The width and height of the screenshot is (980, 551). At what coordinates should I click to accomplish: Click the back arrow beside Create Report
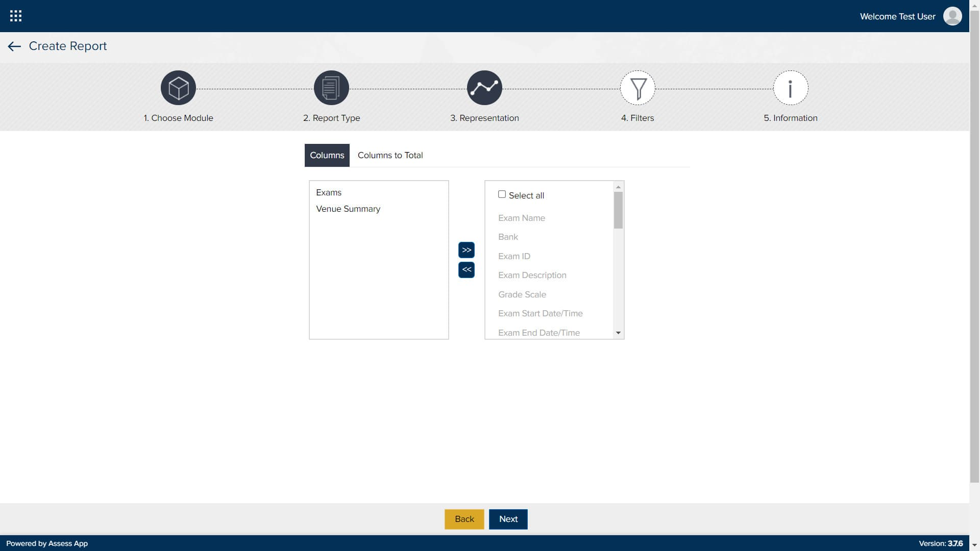(x=14, y=46)
